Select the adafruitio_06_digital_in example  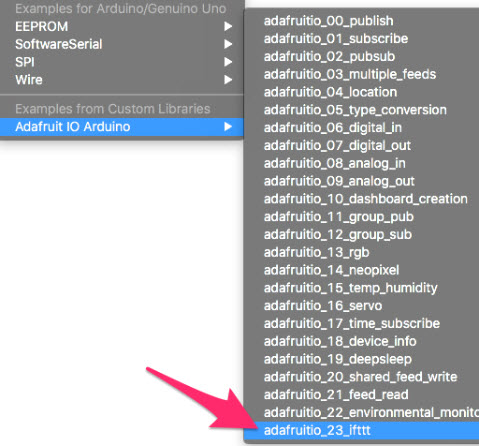click(x=361, y=128)
